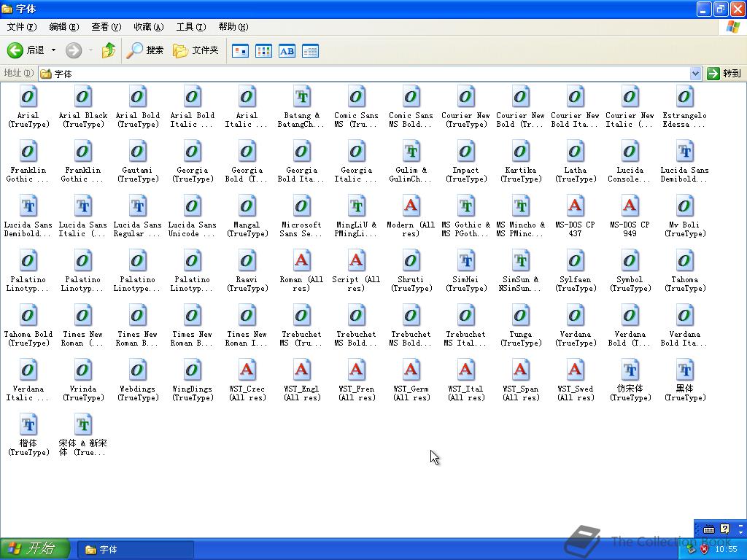747x560 pixels.
Task: Select the Mv Boli (TrueType) font icon
Action: tap(684, 206)
